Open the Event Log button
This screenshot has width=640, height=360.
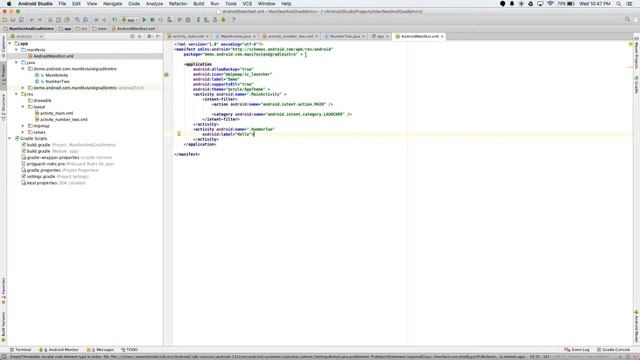pos(577,350)
